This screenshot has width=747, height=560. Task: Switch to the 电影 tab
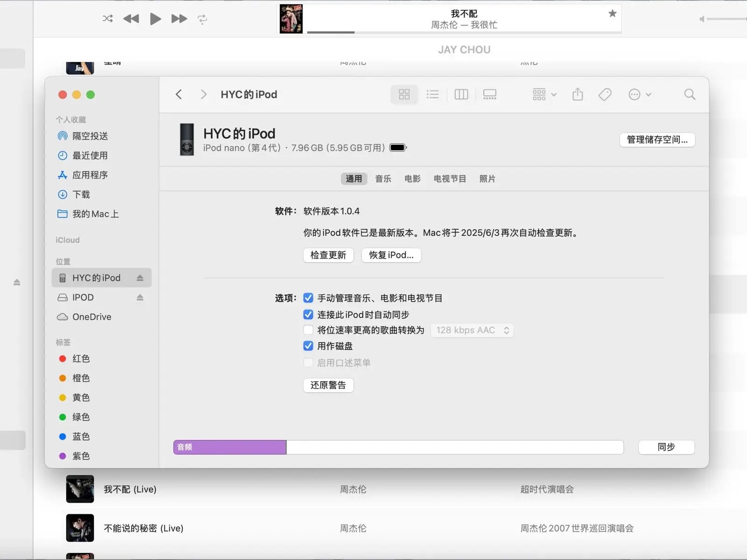(x=412, y=179)
